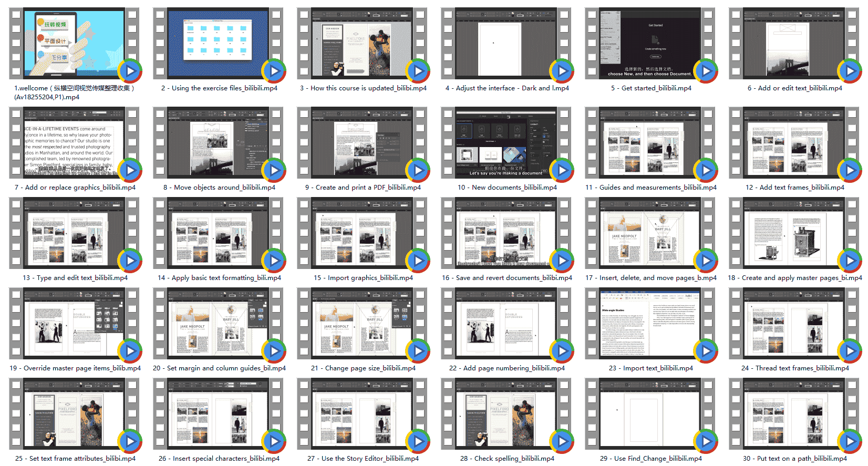This screenshot has width=868, height=466.
Task: Select the 'New documents' video thumbnail
Action: (506, 143)
